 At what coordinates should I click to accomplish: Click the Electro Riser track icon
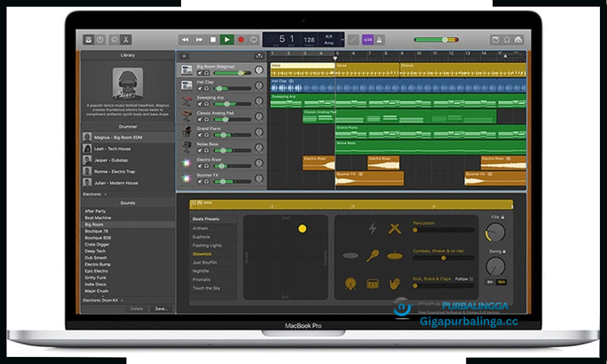pyautogui.click(x=187, y=163)
